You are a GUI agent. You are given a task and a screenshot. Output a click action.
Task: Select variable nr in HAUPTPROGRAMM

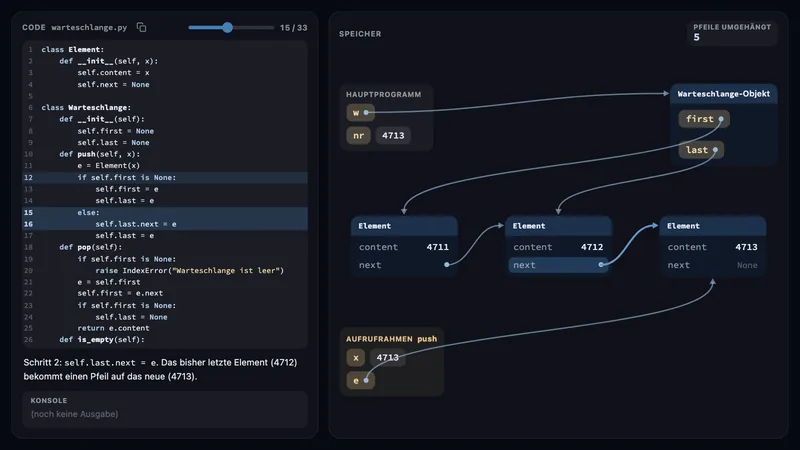point(358,135)
